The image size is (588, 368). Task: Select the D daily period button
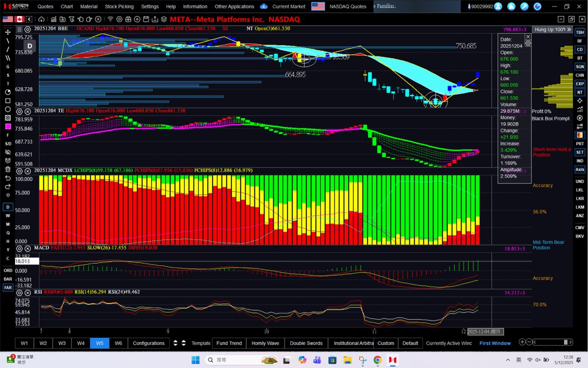pos(8,207)
